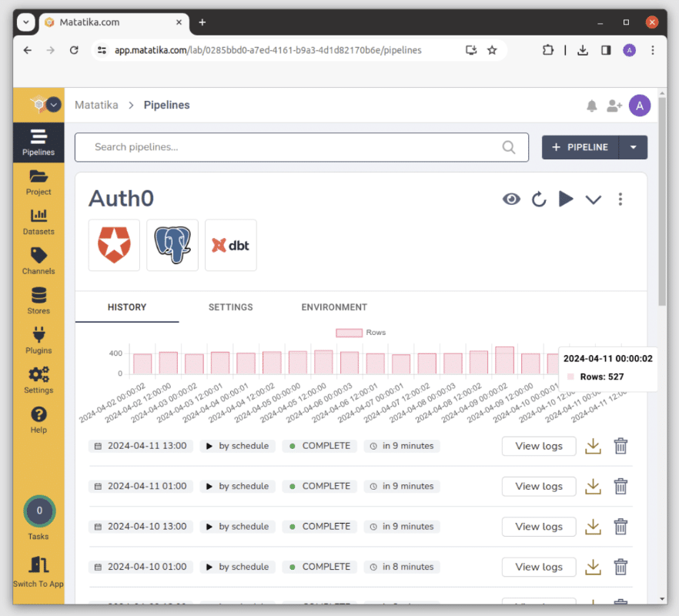Click the Auth0 plugin logo
The image size is (679, 616).
click(113, 245)
